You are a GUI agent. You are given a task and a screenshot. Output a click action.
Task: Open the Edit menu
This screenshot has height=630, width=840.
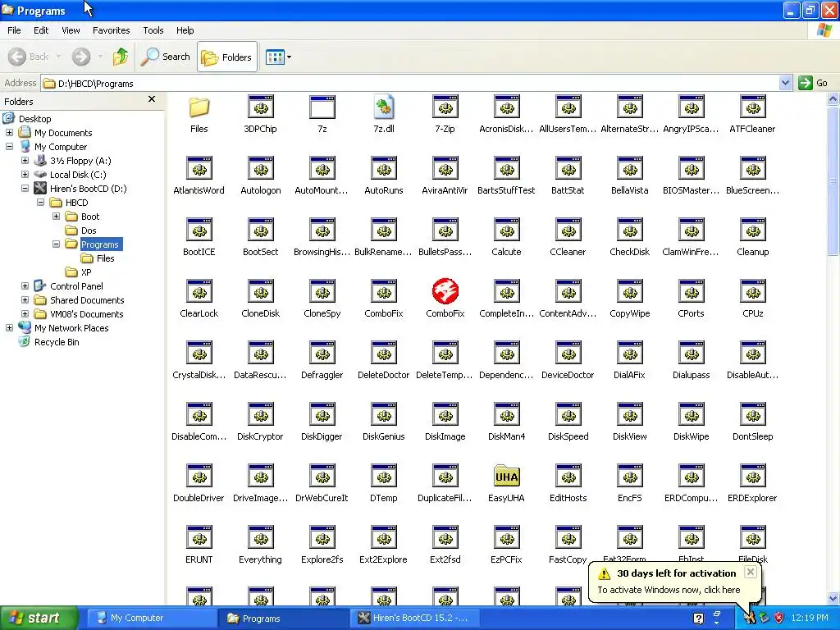[41, 30]
